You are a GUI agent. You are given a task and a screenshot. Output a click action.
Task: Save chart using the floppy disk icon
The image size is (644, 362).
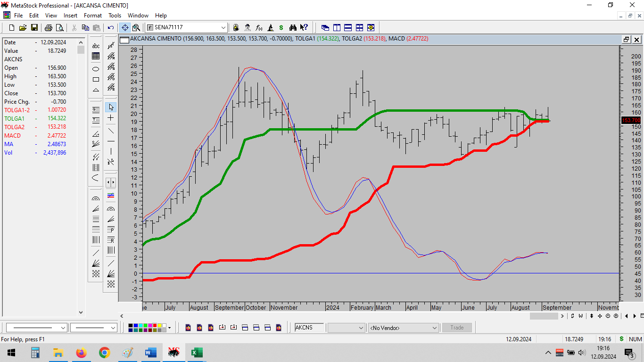34,28
